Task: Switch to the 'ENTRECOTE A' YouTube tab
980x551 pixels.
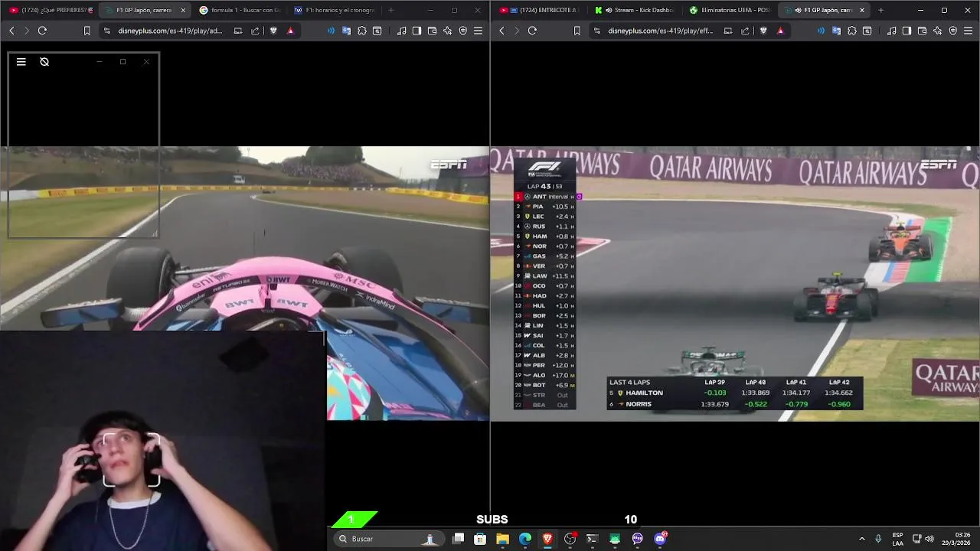Action: [x=541, y=10]
